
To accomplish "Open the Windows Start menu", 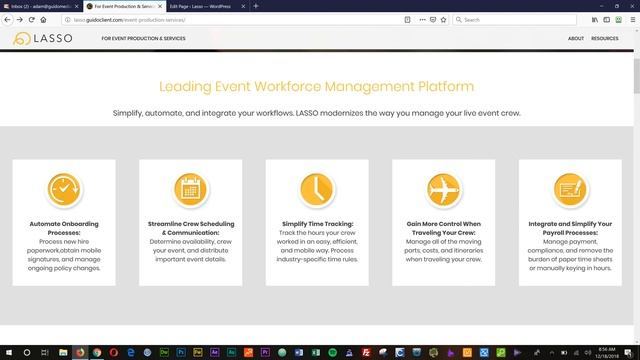I will pyautogui.click(x=9, y=352).
